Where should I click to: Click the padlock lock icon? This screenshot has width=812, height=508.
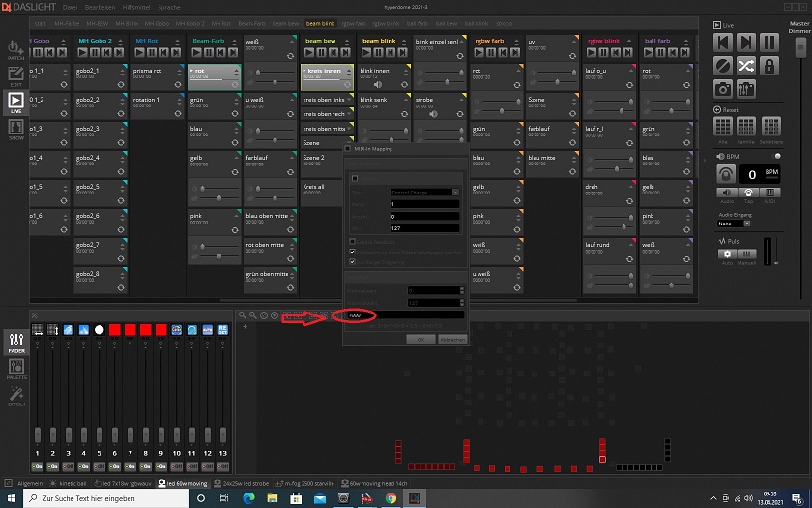click(769, 66)
